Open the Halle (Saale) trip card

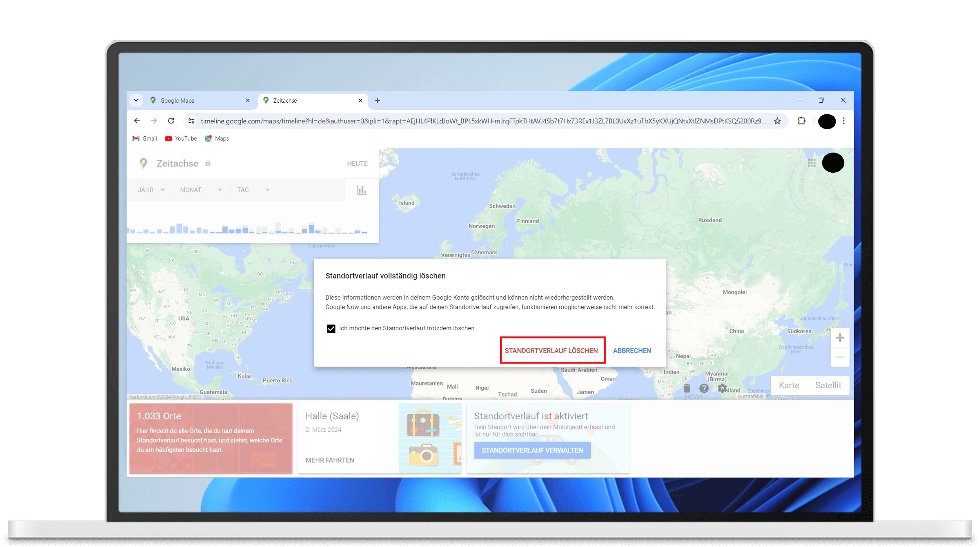click(379, 438)
